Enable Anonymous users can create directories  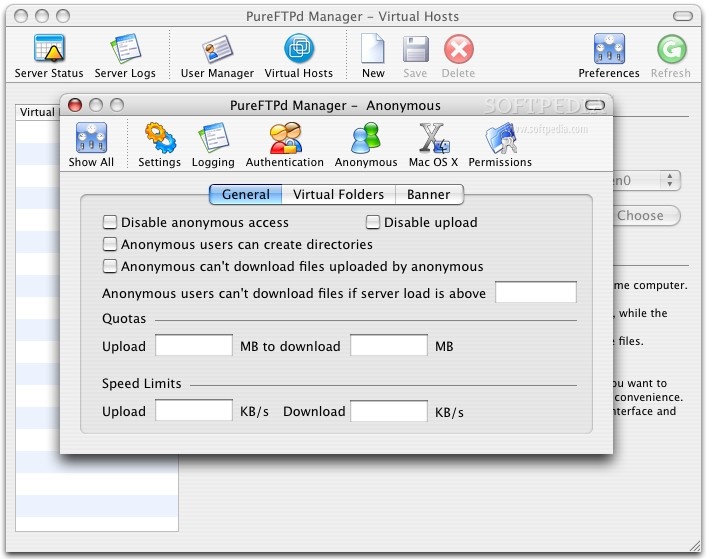click(110, 244)
